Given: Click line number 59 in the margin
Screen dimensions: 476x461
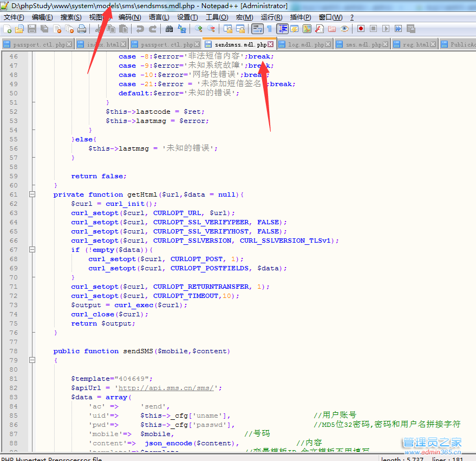Looking at the screenshot, I should point(14,176).
